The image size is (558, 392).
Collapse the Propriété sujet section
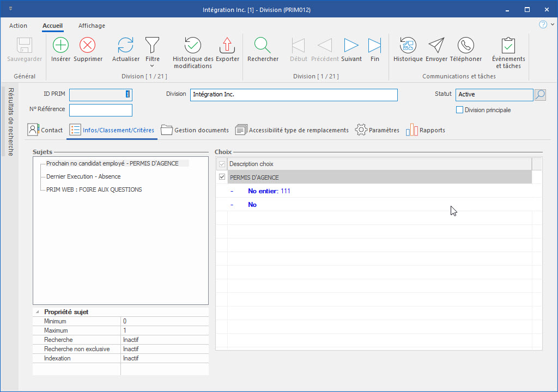click(x=38, y=312)
